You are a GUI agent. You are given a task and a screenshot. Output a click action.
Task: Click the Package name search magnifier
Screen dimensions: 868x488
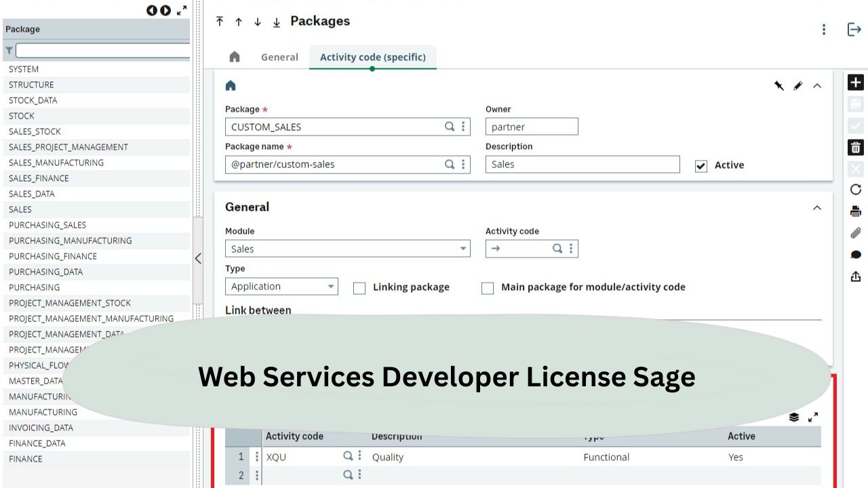pyautogui.click(x=450, y=164)
